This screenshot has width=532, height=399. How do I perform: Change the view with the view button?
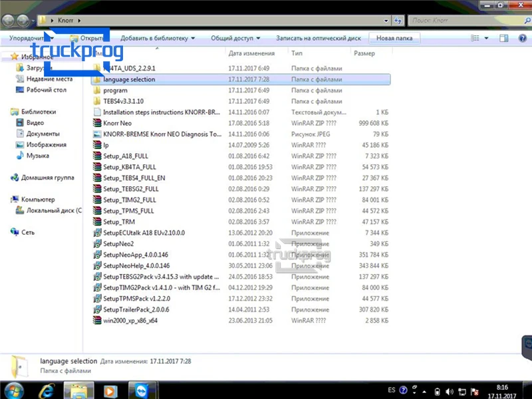point(475,38)
